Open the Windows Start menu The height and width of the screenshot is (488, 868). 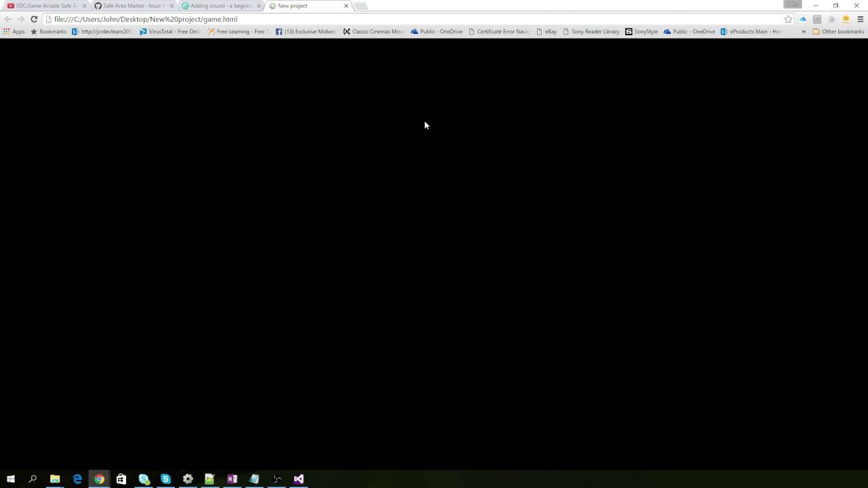[11, 479]
